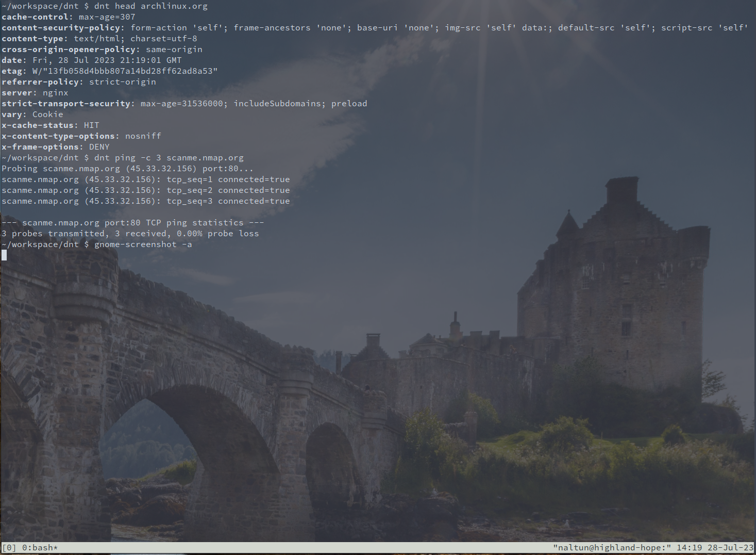Click the referrer-policy header name
Screen dimensions: 756x555
point(40,82)
